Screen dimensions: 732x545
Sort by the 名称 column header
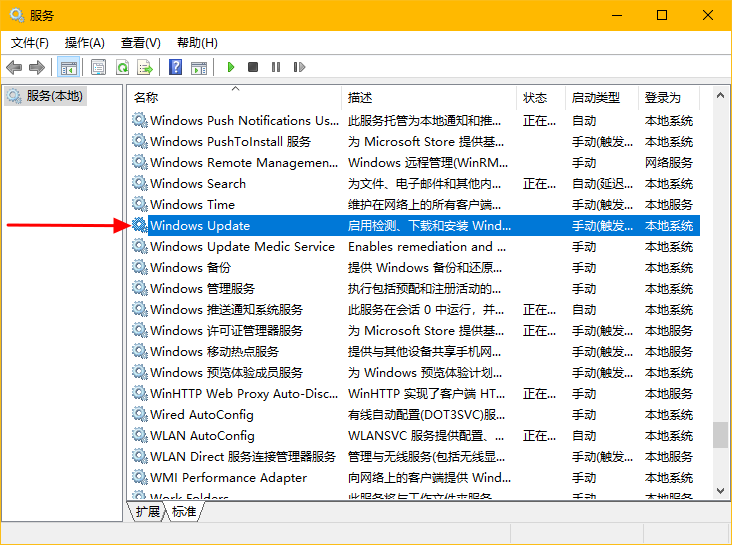(x=236, y=98)
